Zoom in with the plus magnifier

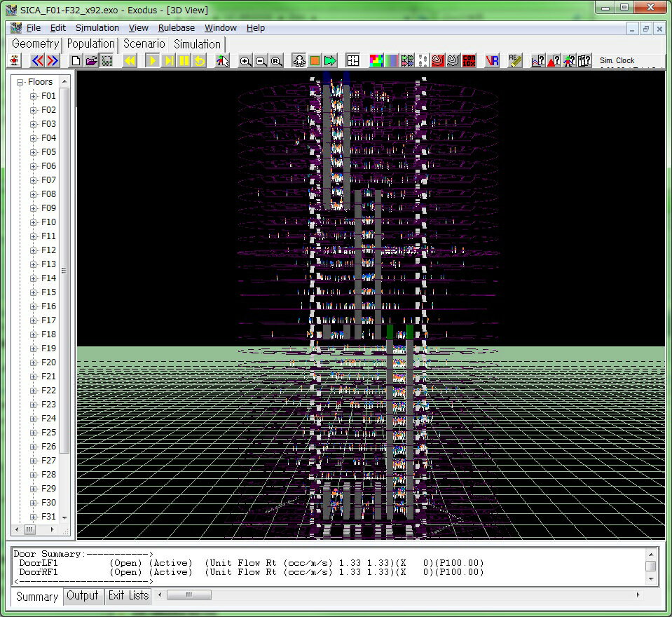245,60
